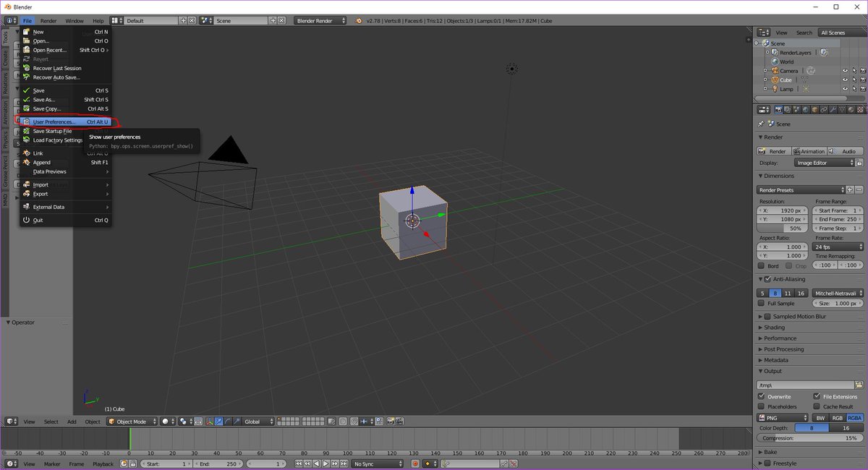Click the Render button in the Render panel

pyautogui.click(x=773, y=151)
